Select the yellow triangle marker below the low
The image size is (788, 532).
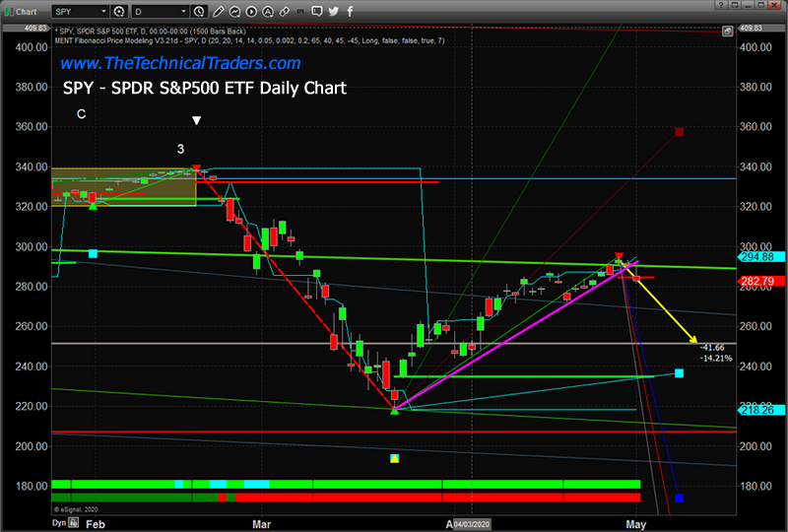coord(395,458)
